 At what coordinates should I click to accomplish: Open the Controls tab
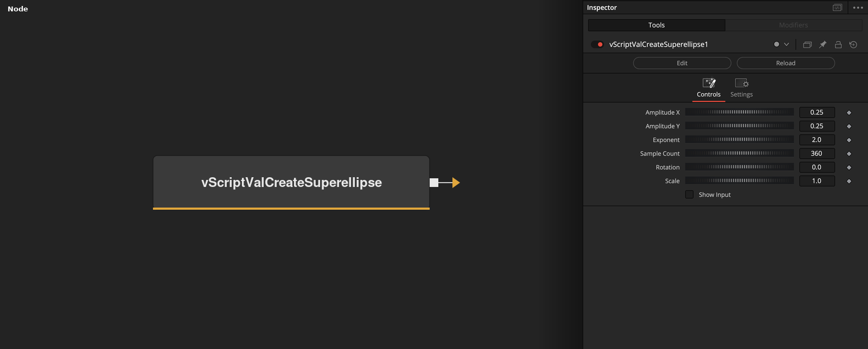709,88
